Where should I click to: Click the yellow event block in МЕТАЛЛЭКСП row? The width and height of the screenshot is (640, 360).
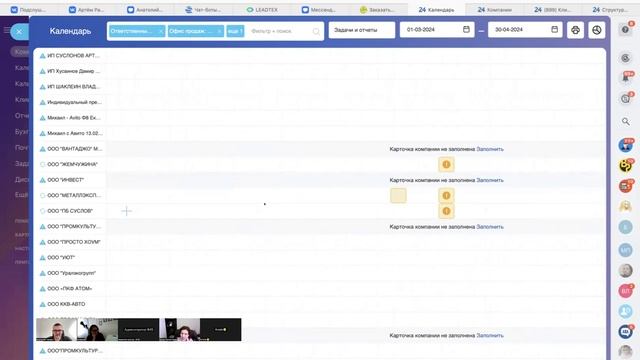coord(398,196)
